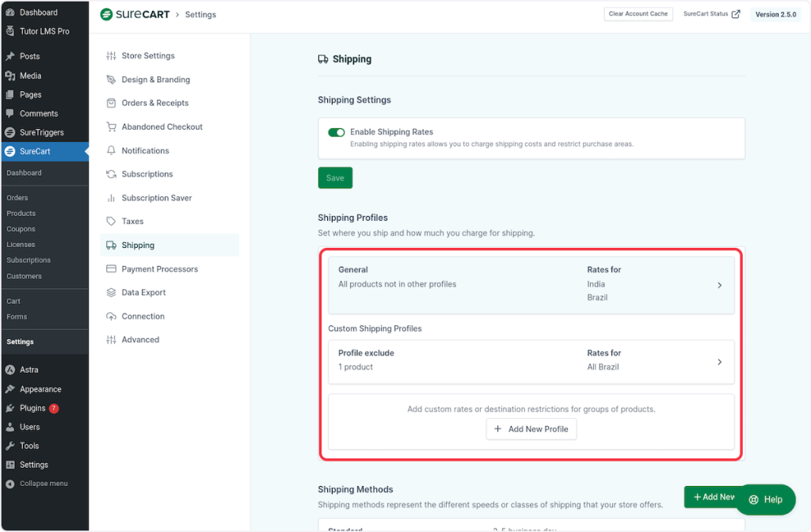Click the Add New Profile button

[x=531, y=429]
